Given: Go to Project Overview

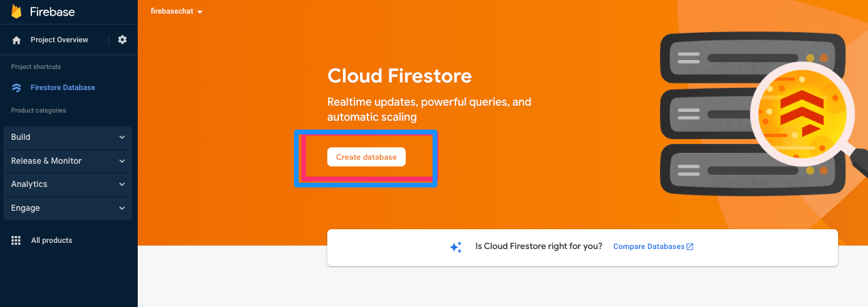Looking at the screenshot, I should click(x=59, y=40).
